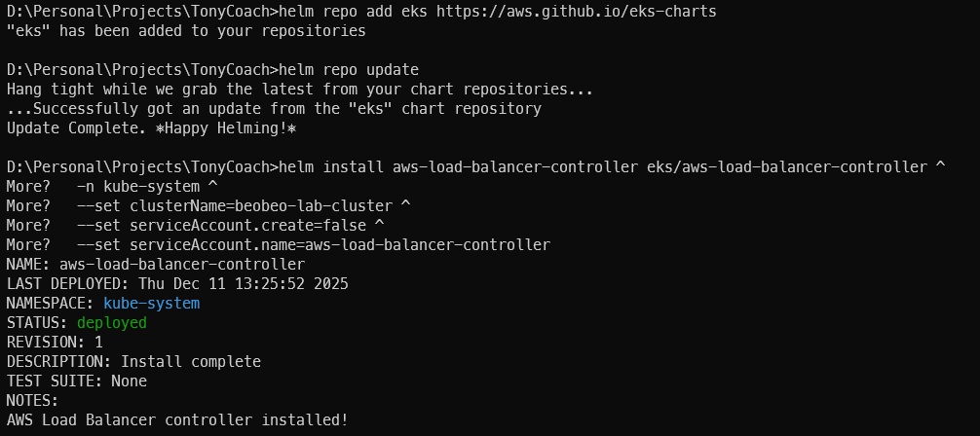Click the "Hang tight" message line
Image resolution: width=980 pixels, height=436 pixels.
[299, 90]
